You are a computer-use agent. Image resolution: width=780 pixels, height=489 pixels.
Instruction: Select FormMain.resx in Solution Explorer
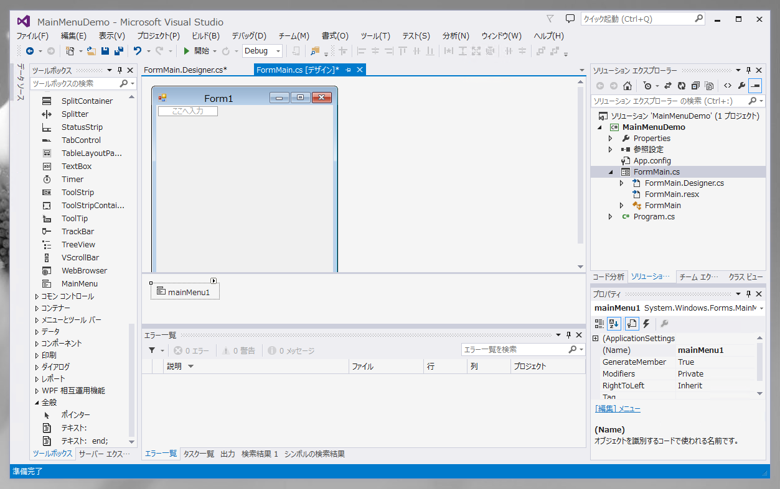coord(672,195)
